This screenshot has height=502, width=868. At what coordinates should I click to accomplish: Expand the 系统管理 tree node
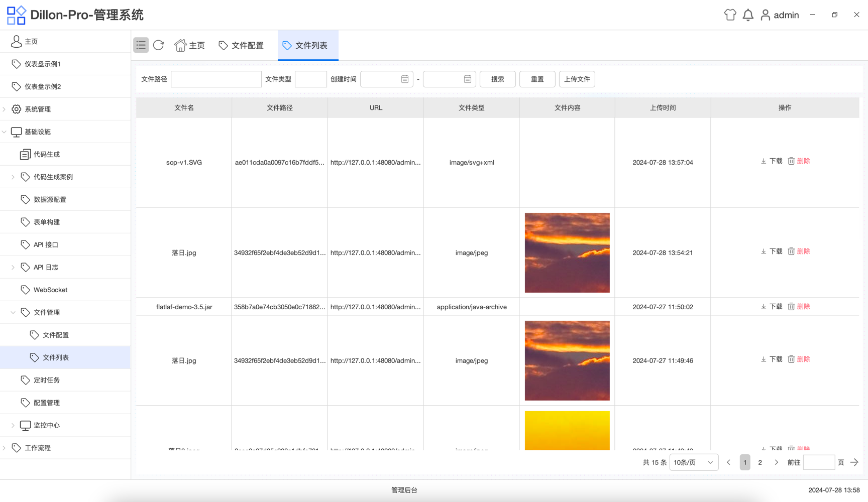5,109
